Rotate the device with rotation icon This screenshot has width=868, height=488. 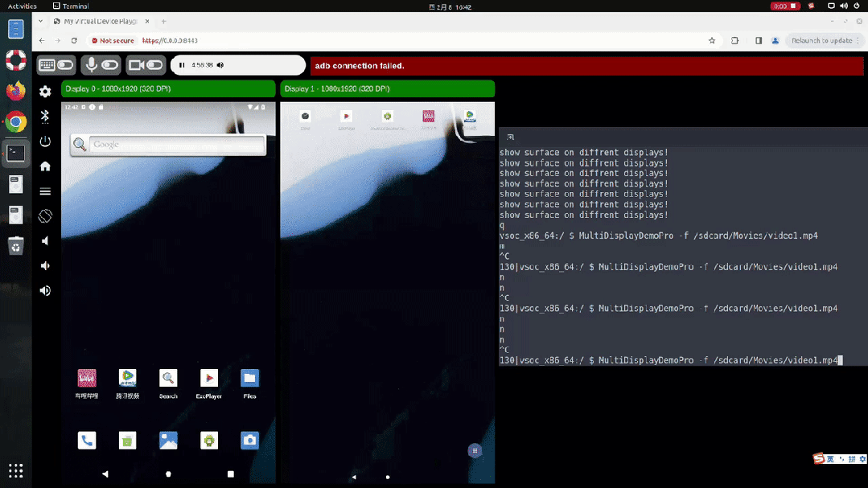[x=45, y=215]
